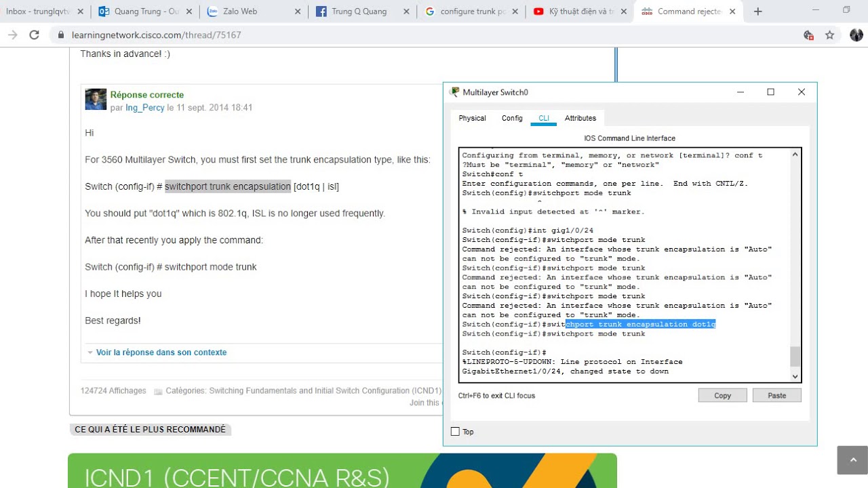The image size is (868, 488).
Task: Click the Réponse correcte heading
Action: [x=147, y=95]
